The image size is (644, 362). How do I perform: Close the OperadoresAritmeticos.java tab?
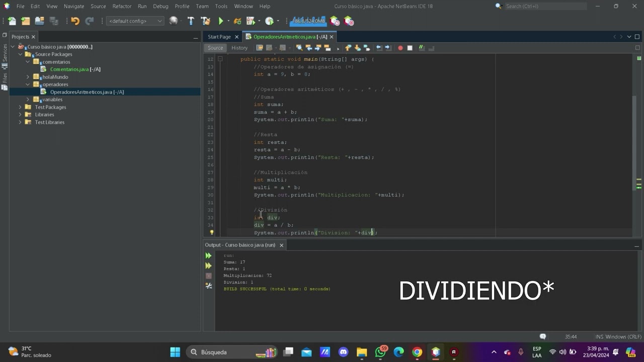[332, 37]
